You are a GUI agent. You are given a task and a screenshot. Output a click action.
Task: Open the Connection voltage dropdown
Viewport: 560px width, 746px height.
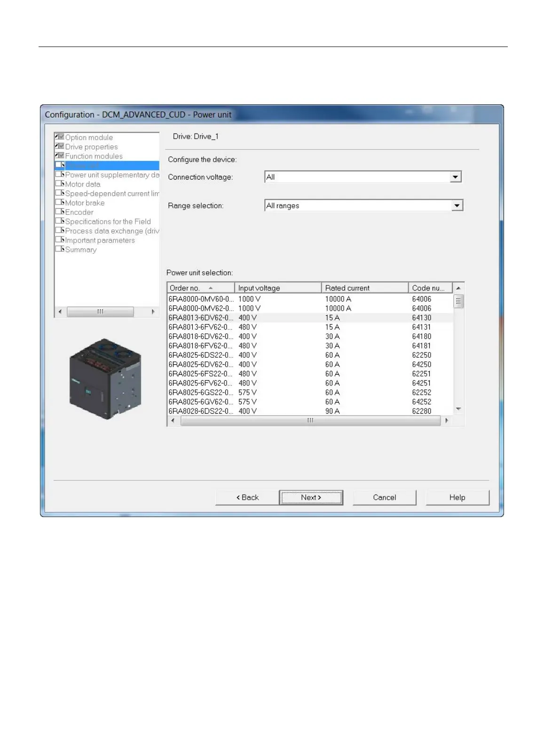(455, 177)
